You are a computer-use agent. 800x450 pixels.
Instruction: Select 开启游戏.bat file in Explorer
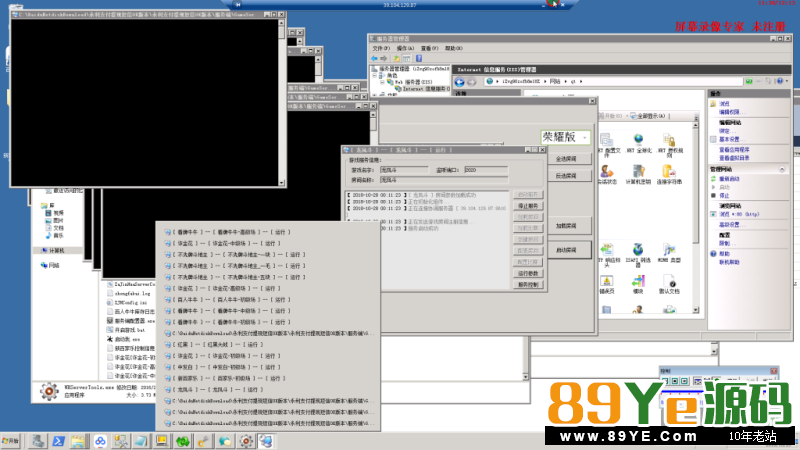[x=126, y=330]
